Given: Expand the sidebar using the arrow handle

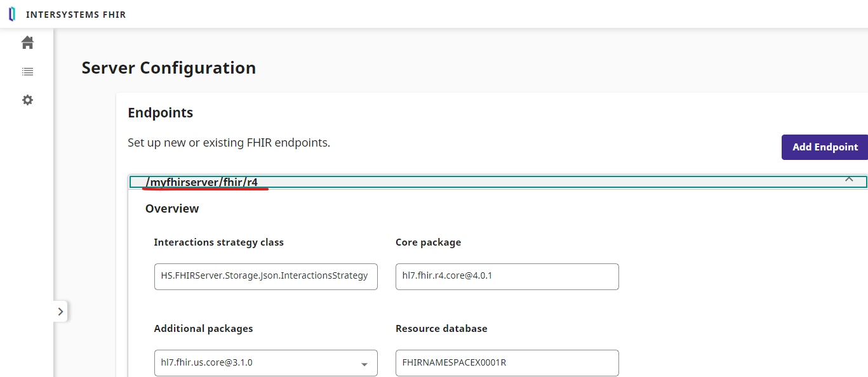Looking at the screenshot, I should point(60,311).
